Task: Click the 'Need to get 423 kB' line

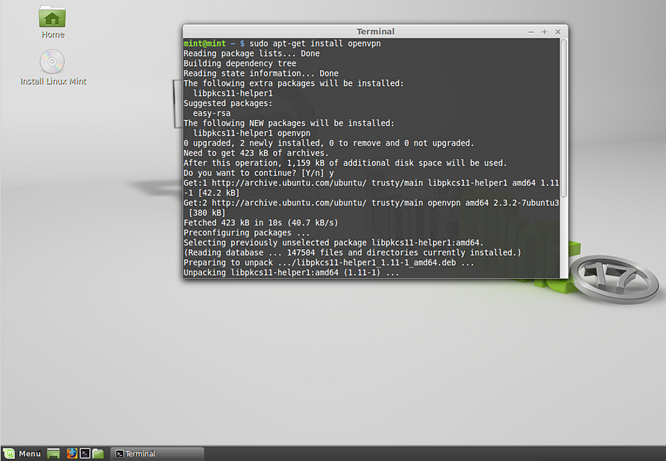Action: point(256,153)
